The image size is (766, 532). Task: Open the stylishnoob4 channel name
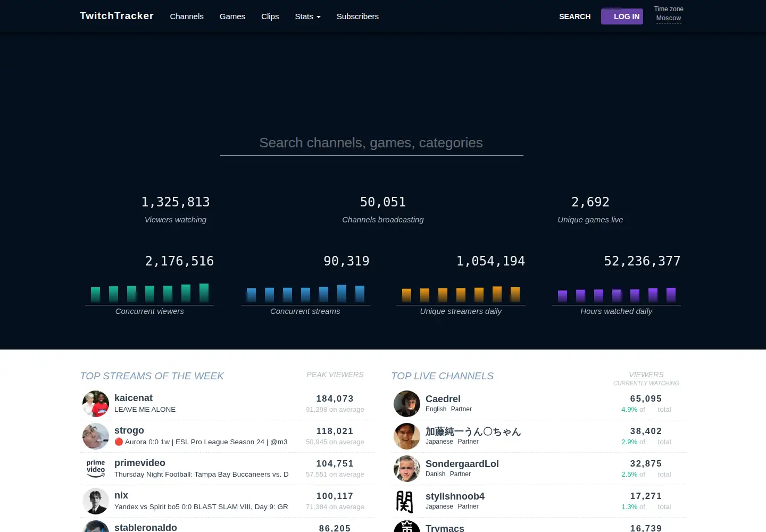pyautogui.click(x=455, y=496)
